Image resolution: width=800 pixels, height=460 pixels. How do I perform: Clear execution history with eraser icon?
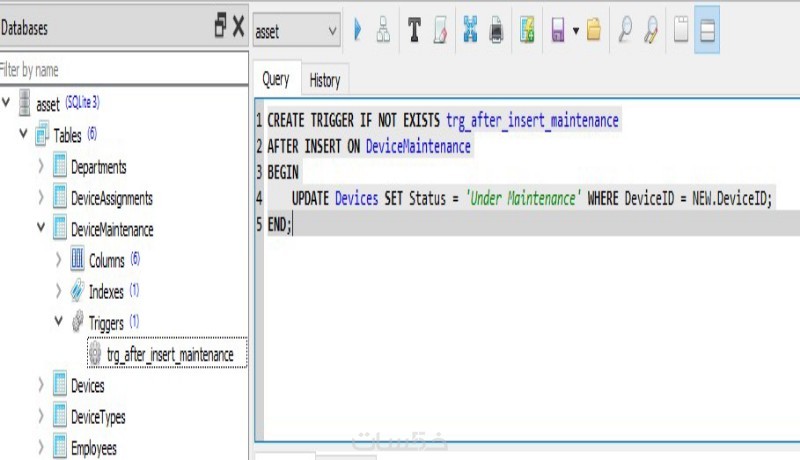click(440, 30)
